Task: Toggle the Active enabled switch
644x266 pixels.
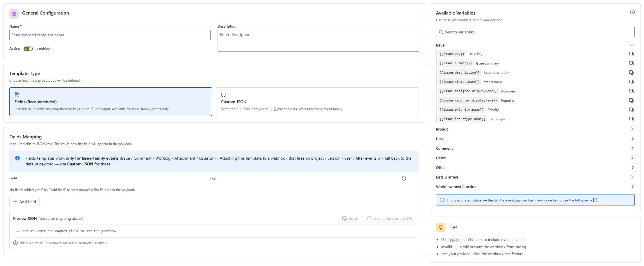Action: pos(28,49)
